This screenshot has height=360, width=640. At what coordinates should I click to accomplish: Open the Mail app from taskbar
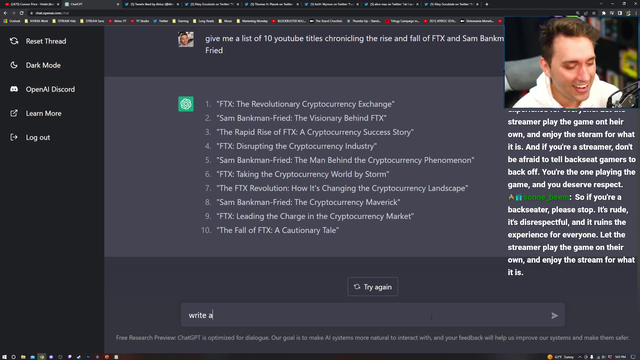[x=33, y=357]
